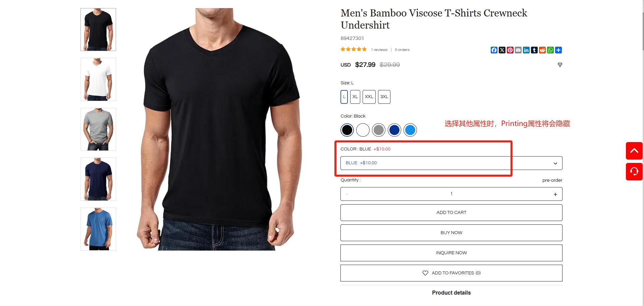
Task: Click the diamond icon beside the price
Action: (x=560, y=64)
